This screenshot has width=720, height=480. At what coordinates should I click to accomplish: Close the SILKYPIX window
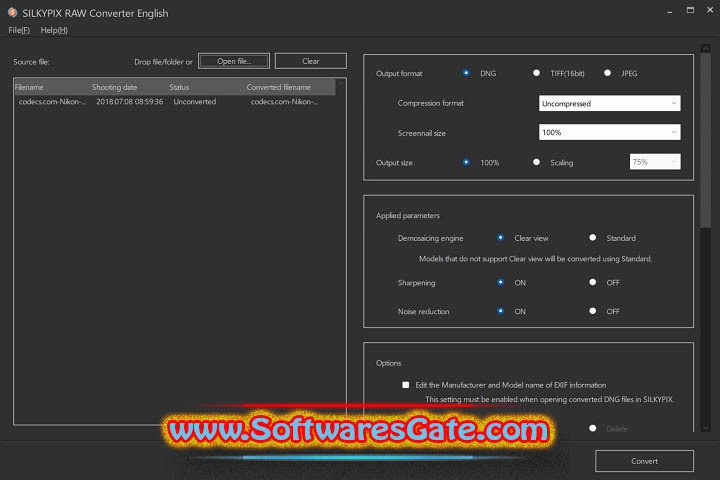[x=710, y=10]
